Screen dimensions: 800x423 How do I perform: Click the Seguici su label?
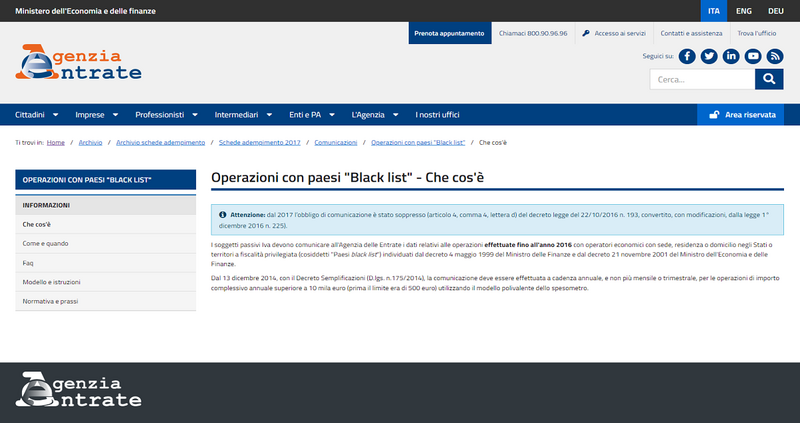[658, 56]
